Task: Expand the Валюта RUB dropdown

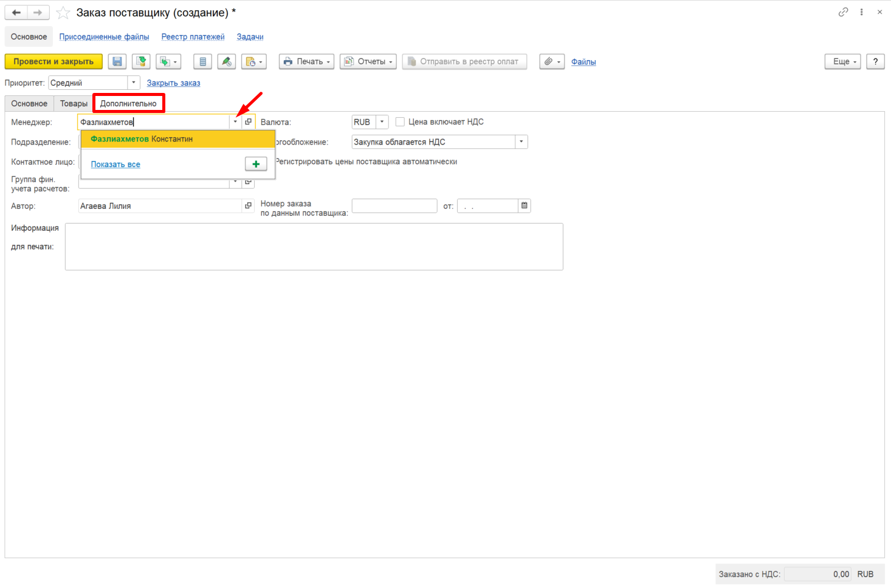Action: pyautogui.click(x=382, y=121)
